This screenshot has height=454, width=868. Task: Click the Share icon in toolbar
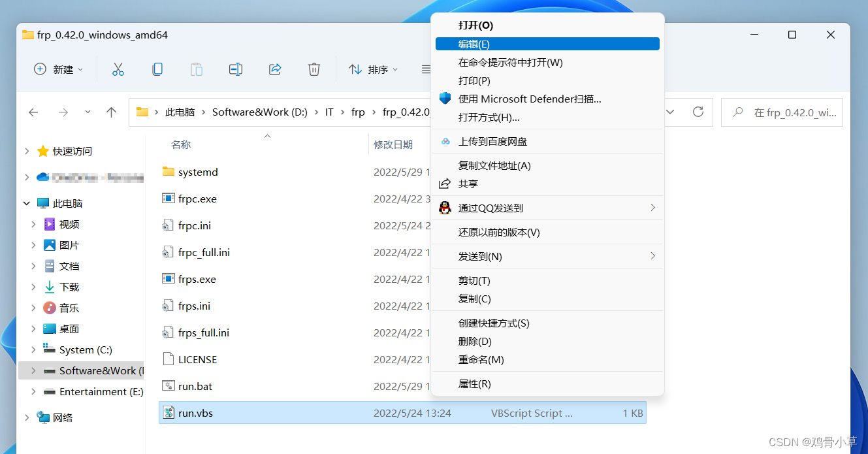tap(275, 69)
